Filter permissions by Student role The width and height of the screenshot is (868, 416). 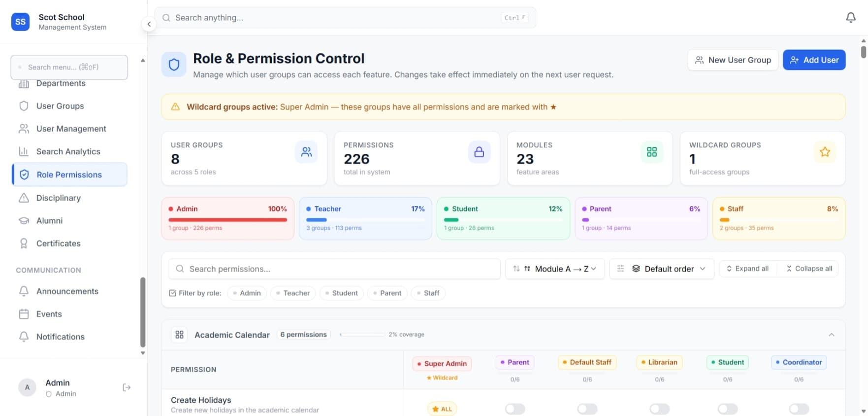pyautogui.click(x=342, y=293)
